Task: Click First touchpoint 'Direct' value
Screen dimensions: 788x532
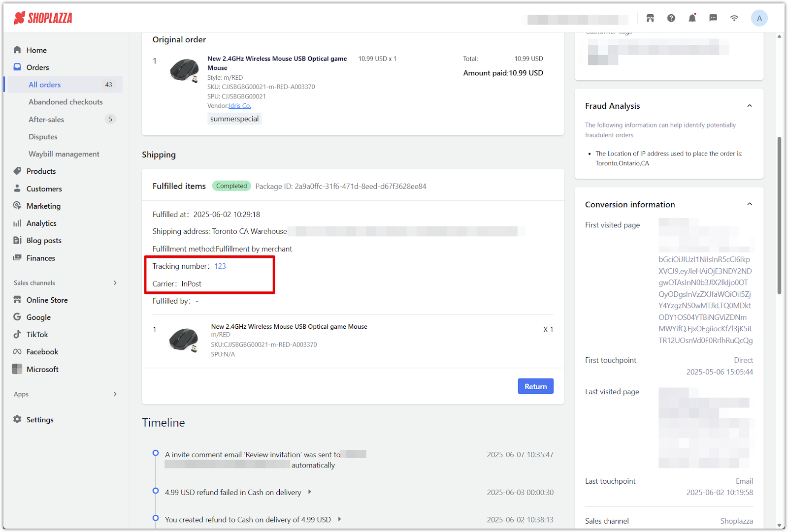Action: (x=743, y=360)
